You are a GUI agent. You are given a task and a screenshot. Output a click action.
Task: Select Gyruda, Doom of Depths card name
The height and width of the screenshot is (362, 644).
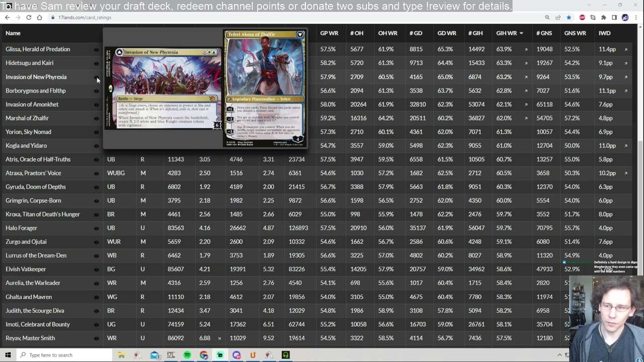point(36,187)
